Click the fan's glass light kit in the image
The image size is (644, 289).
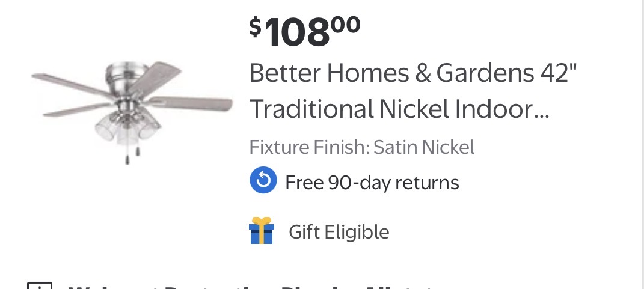tap(126, 128)
